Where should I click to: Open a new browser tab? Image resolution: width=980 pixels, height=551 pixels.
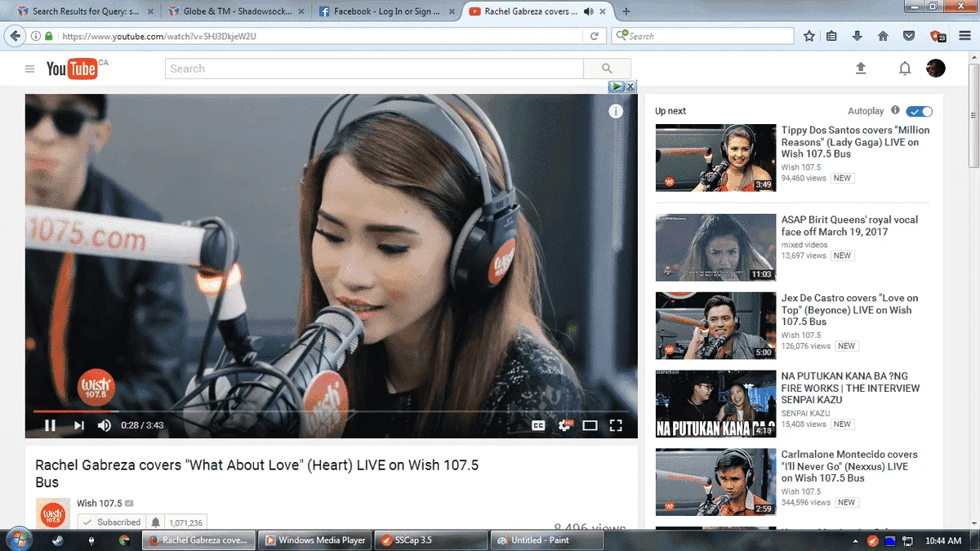[x=626, y=11]
